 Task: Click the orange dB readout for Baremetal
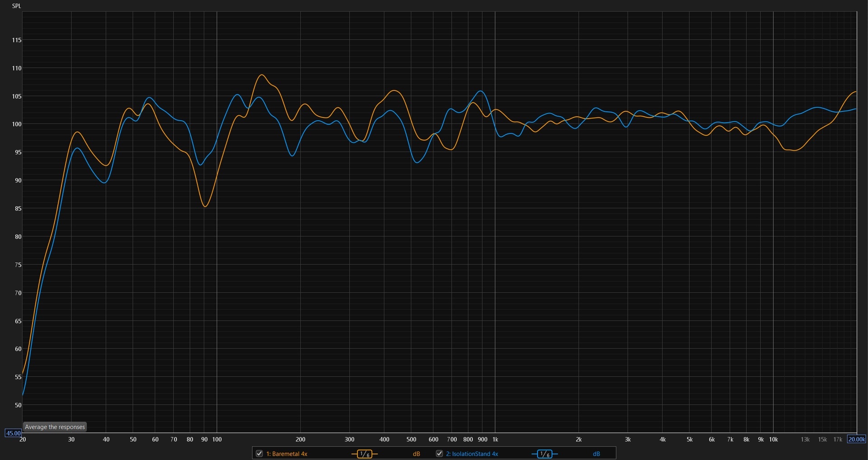point(416,454)
